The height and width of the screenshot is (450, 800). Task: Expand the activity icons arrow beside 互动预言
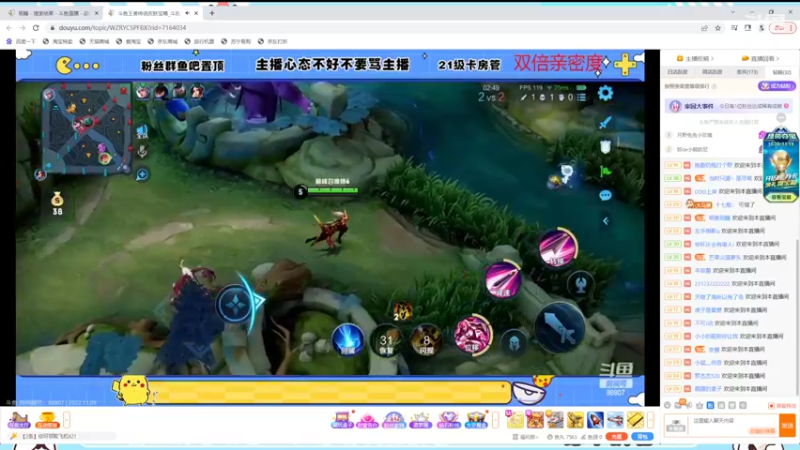pos(67,420)
